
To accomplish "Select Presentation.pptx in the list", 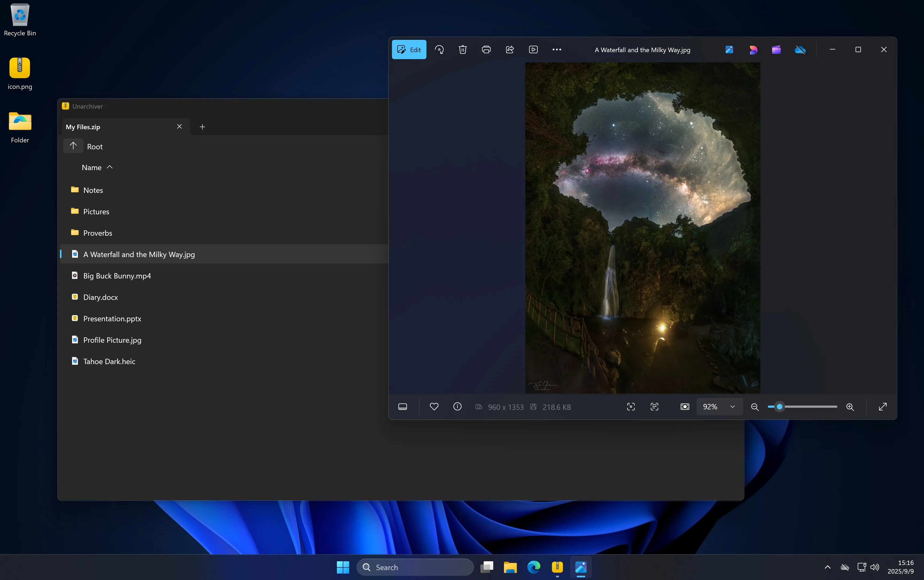I will coord(224,318).
